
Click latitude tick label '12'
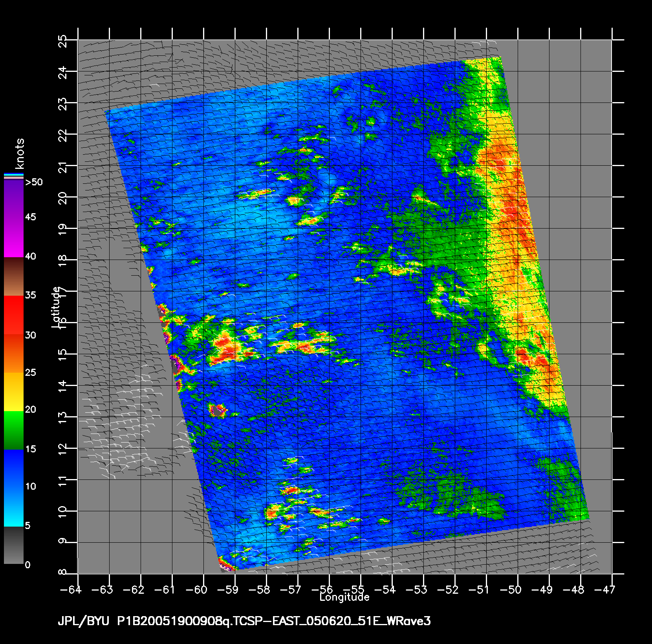pyautogui.click(x=63, y=449)
